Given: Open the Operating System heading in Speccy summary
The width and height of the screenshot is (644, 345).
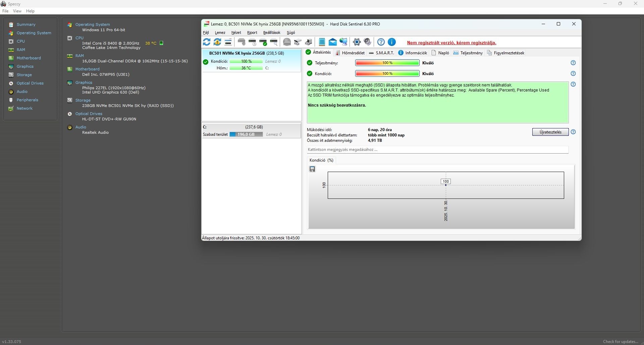Looking at the screenshot, I should point(93,24).
